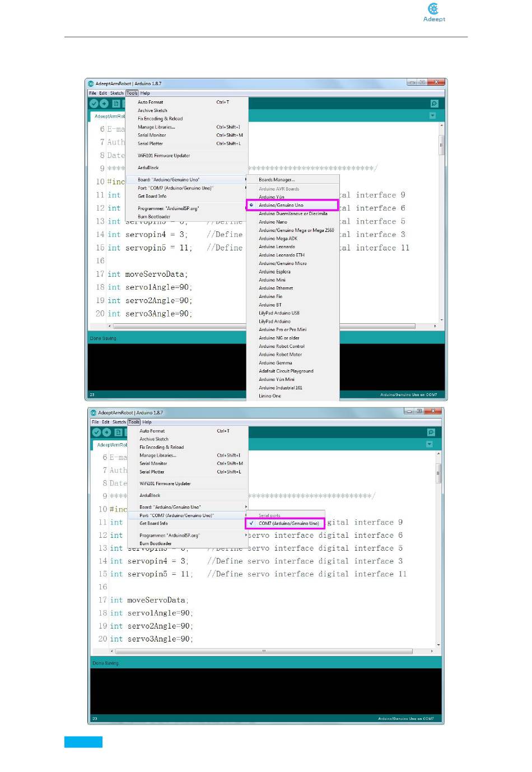Image resolution: width=532 pixels, height=772 pixels.
Task: Select Arduino Nano from the boards list
Action: [273, 222]
